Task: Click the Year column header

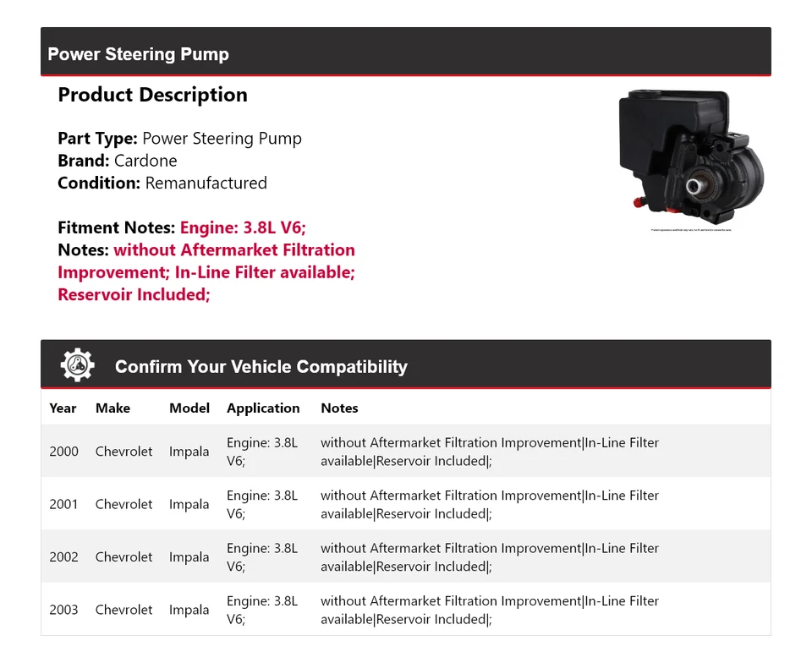Action: (63, 408)
